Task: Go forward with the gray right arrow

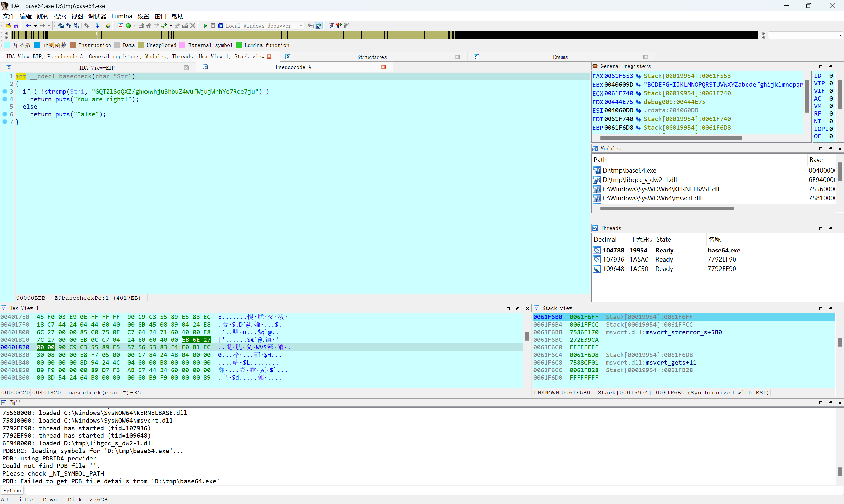Action: 42,26
